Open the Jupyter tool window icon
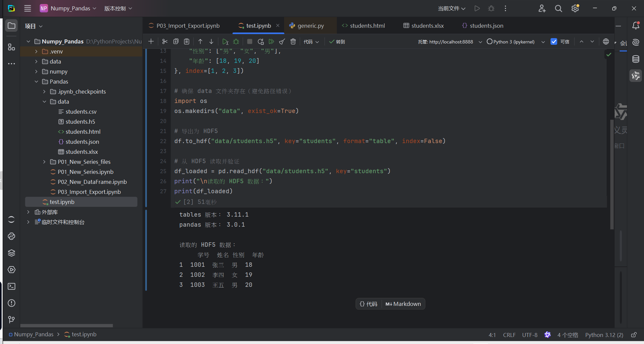This screenshot has height=344, width=644. 11,219
